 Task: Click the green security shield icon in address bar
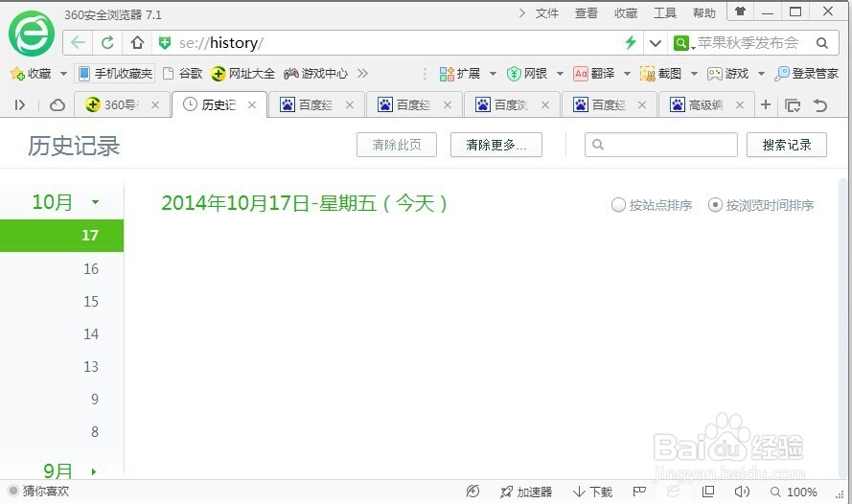click(165, 43)
